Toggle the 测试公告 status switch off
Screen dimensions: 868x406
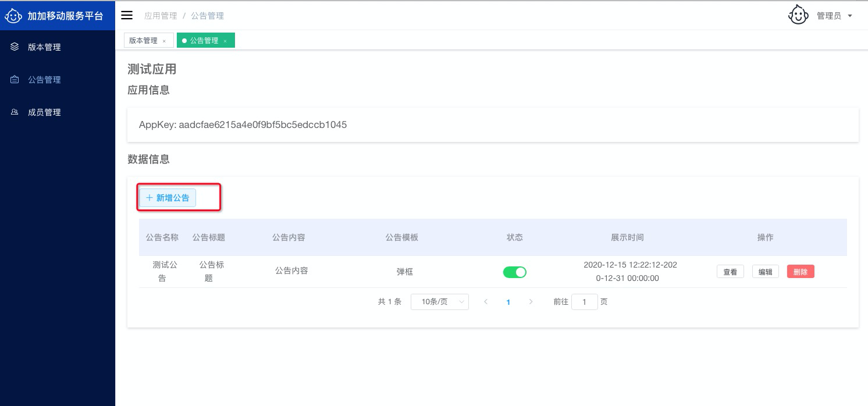(514, 272)
